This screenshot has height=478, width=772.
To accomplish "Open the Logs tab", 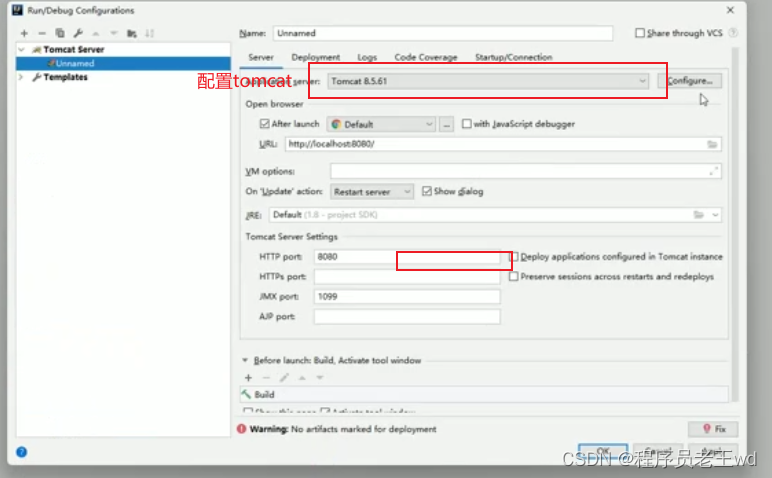I will (x=367, y=57).
